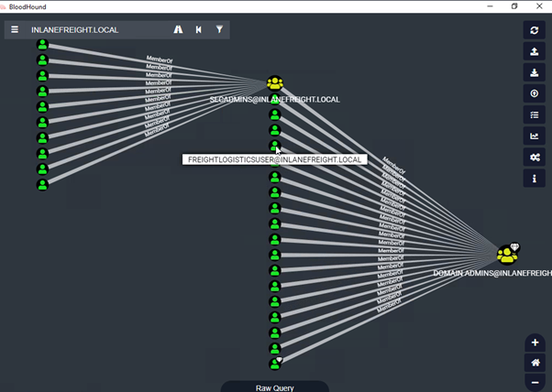Reset the view with the home button
The width and height of the screenshot is (552, 392).
[x=535, y=362]
